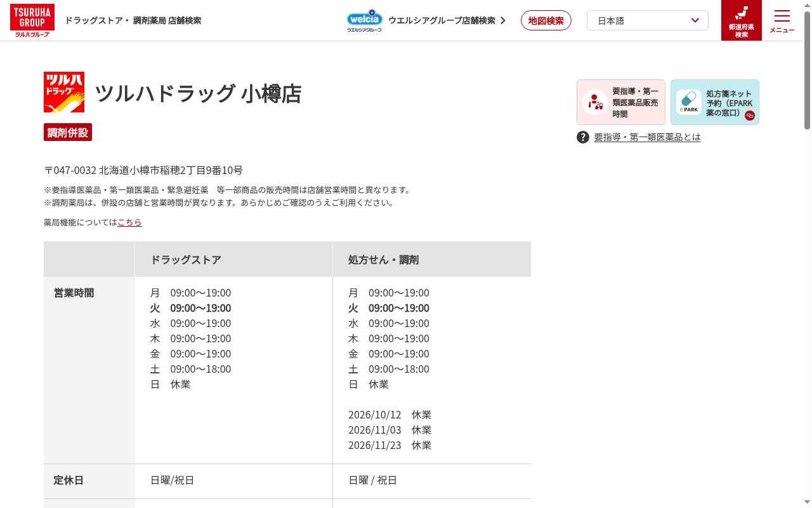Click the ツルハドラッグ store brand logo

[64, 92]
